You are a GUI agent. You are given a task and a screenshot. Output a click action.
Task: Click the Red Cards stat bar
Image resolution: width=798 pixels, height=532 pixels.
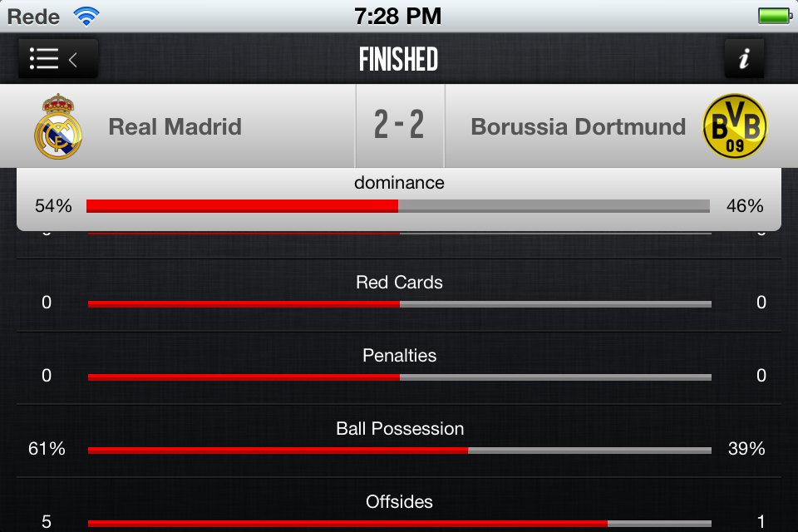pos(399,304)
